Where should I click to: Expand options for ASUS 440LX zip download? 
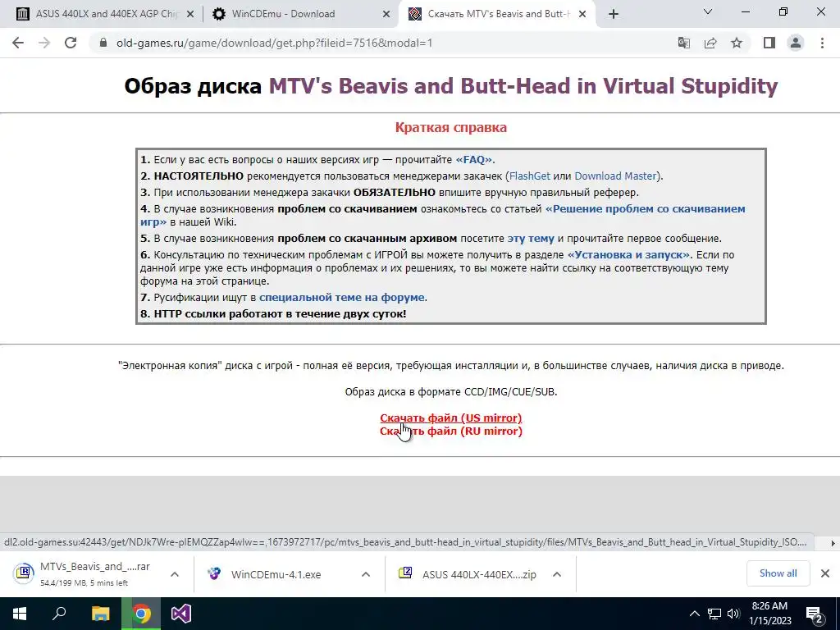[557, 574]
